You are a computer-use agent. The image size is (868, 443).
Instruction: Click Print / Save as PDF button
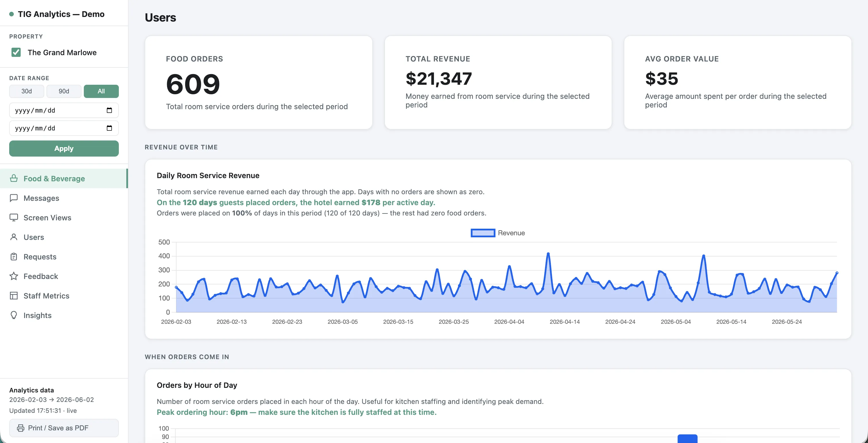[64, 428]
